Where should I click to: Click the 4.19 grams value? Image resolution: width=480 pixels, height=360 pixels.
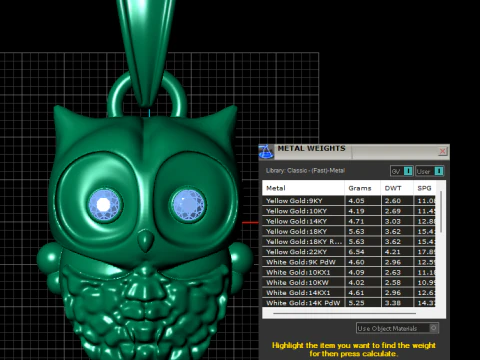[356, 211]
